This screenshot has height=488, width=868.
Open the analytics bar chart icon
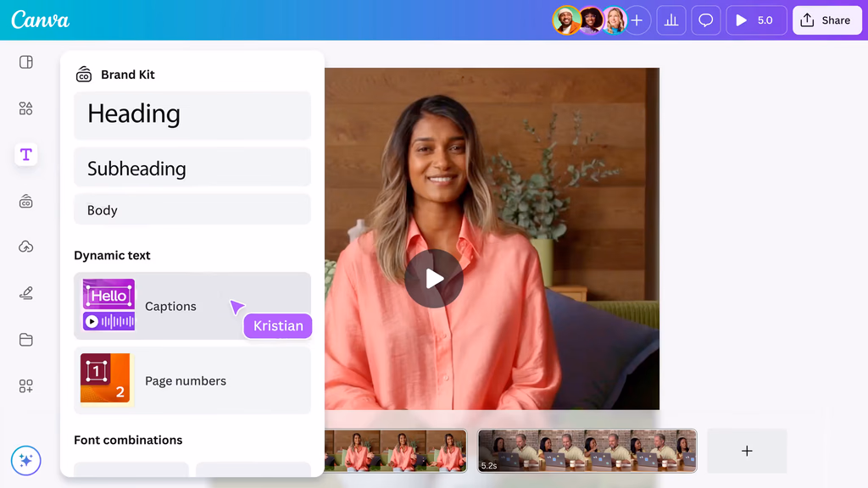(670, 20)
